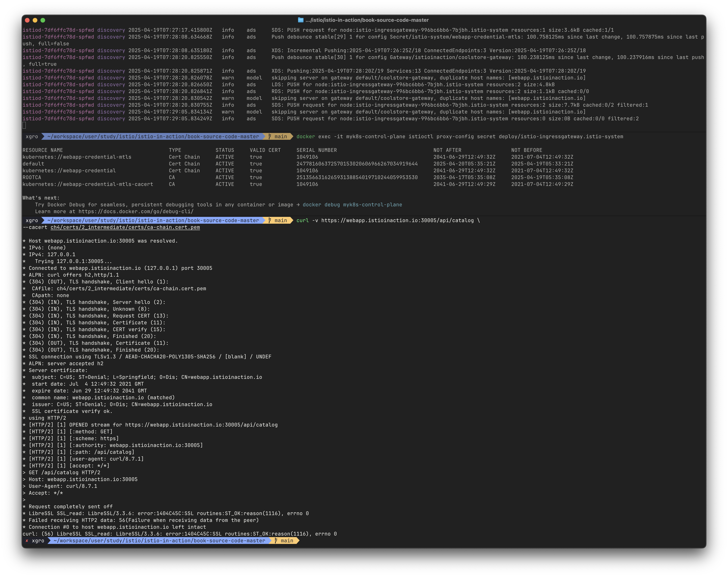
Task: Click the 'What's next:' heading
Action: point(41,198)
